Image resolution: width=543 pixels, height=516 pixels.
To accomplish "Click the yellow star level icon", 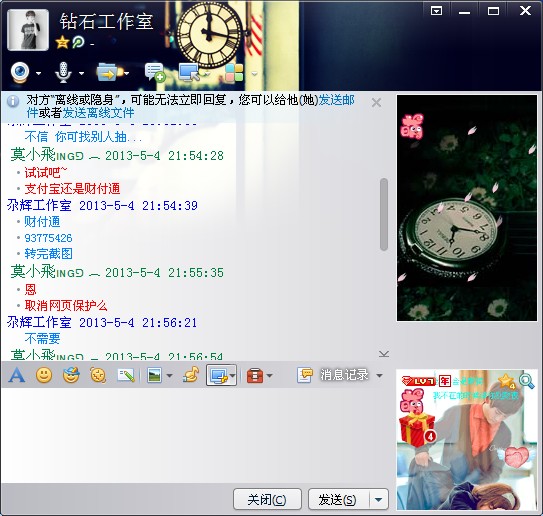I will (62, 43).
